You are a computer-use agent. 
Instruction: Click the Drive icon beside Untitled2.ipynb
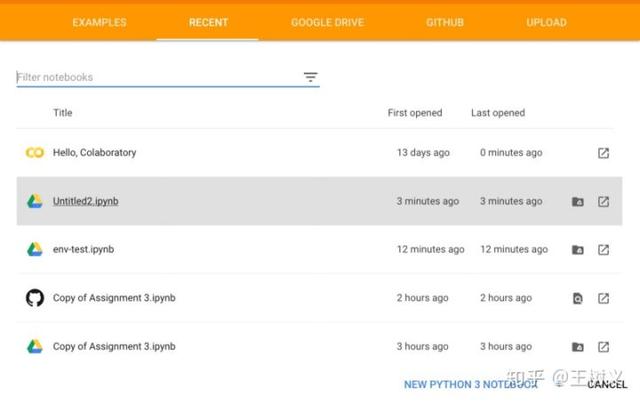tap(35, 201)
